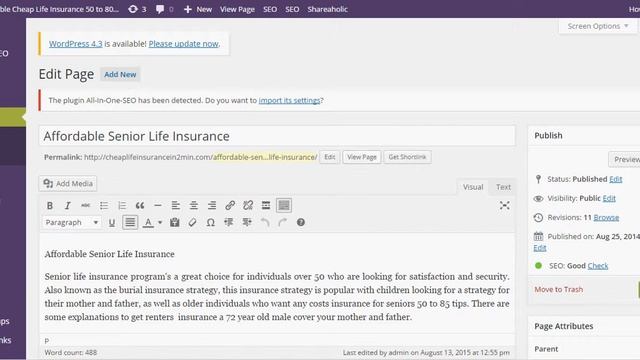
Task: Click the highlighted permalink slug text
Action: tap(264, 157)
